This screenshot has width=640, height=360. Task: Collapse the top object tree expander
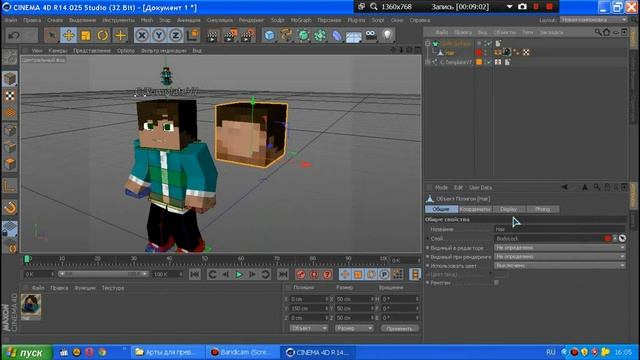428,43
